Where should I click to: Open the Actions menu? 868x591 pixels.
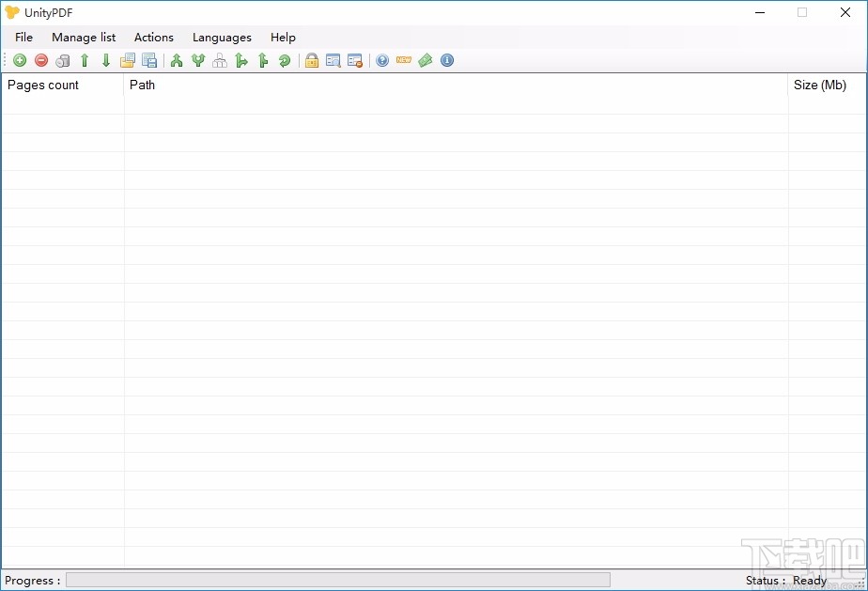[x=153, y=38]
